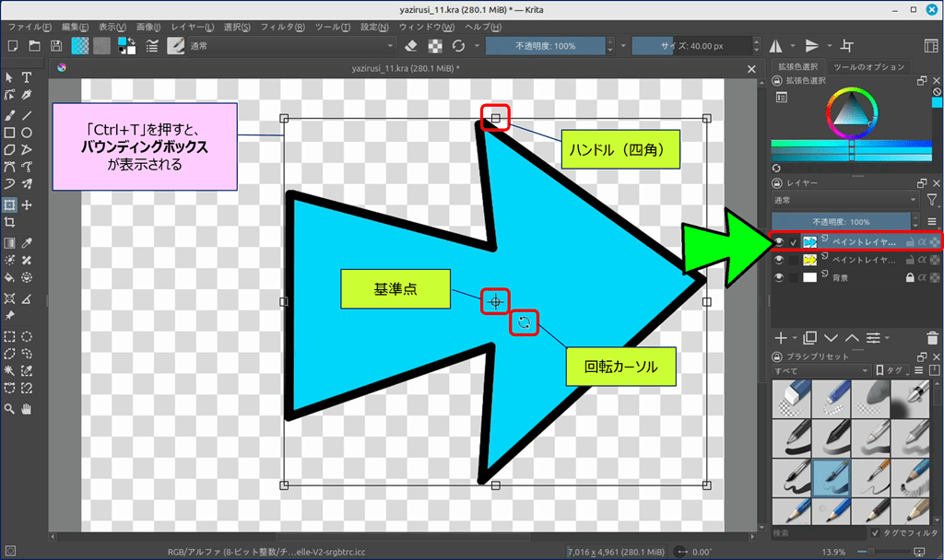944x560 pixels.
Task: Uncheck the タグでフィルタ checkbox
Action: [876, 533]
